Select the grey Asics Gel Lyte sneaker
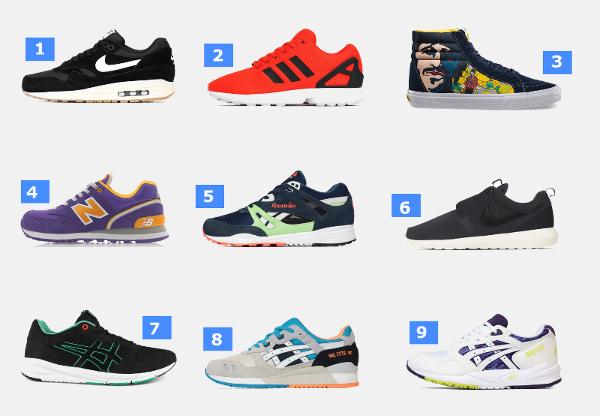 coord(282,352)
